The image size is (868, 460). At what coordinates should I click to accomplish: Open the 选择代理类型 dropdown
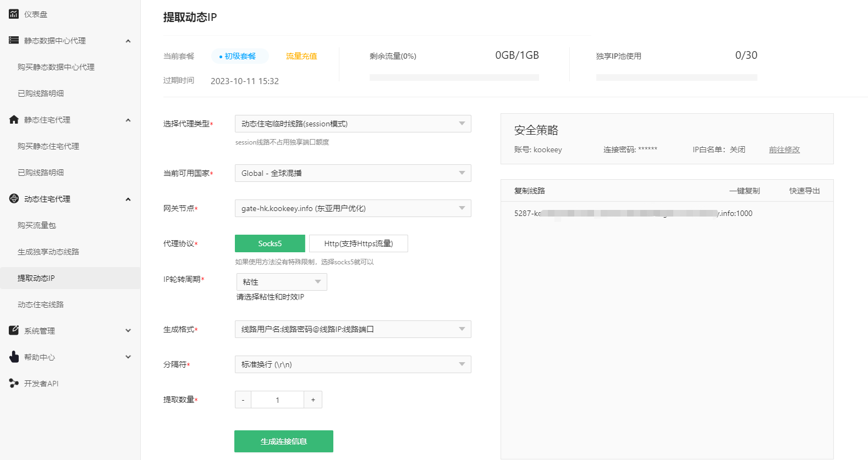pos(353,124)
